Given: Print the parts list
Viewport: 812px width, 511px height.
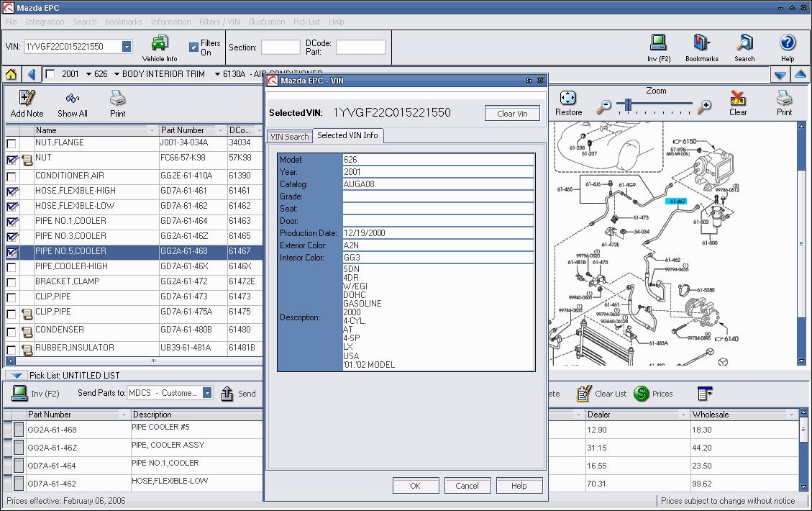Looking at the screenshot, I should (117, 98).
